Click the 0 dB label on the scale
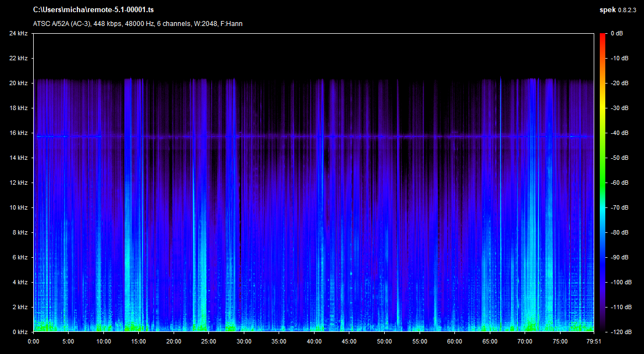This screenshot has width=644, height=354. (617, 34)
